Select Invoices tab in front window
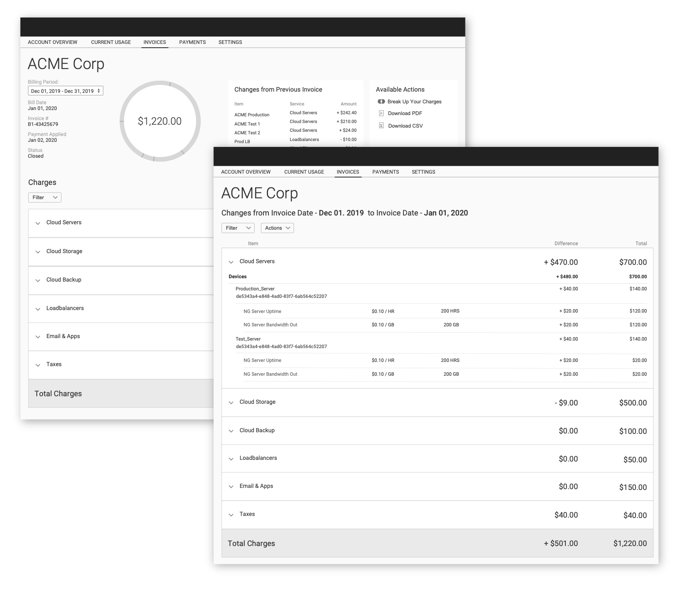This screenshot has height=595, width=700. tap(348, 172)
